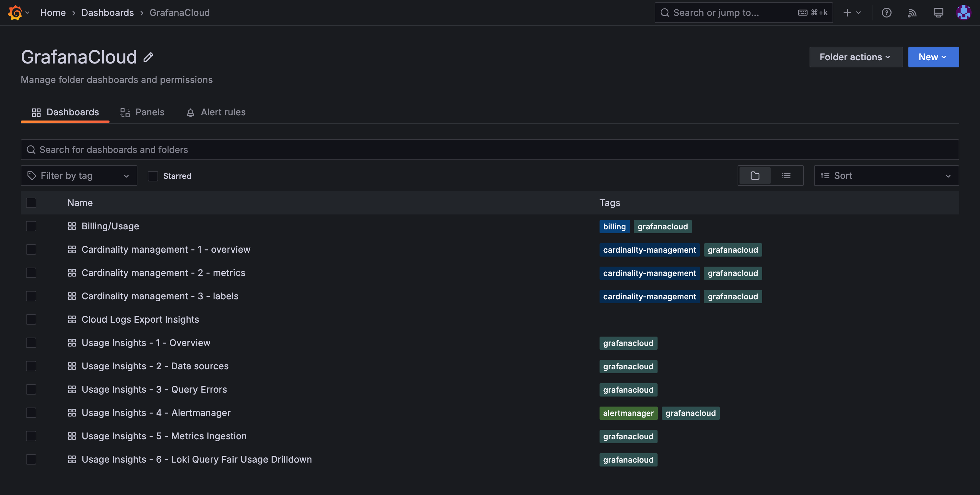Check the Cardinality management - 1 - overview checkbox

(31, 250)
